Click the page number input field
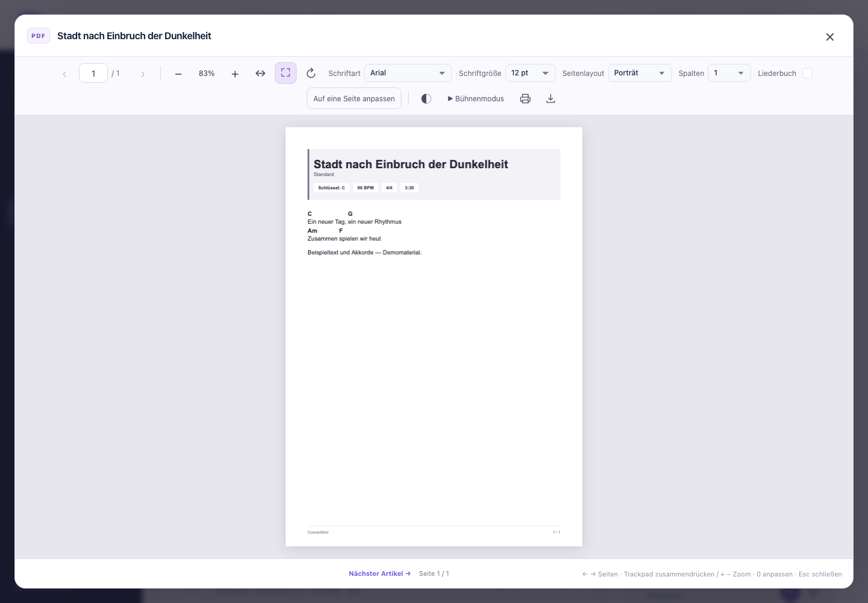 tap(93, 74)
